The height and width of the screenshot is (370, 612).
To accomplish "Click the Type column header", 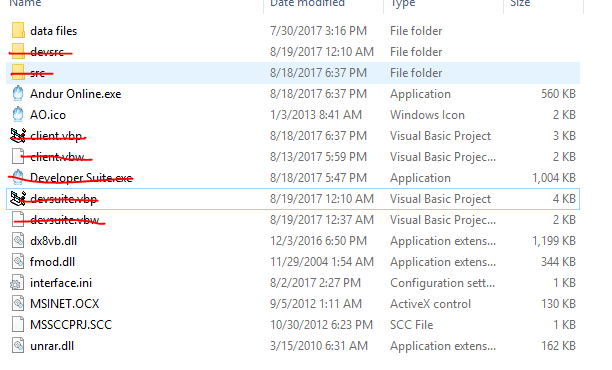I will coord(403,4).
